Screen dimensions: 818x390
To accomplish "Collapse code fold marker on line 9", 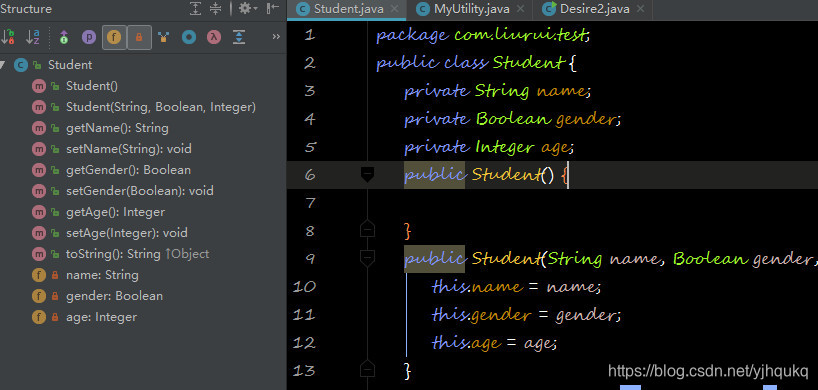I will tap(367, 257).
